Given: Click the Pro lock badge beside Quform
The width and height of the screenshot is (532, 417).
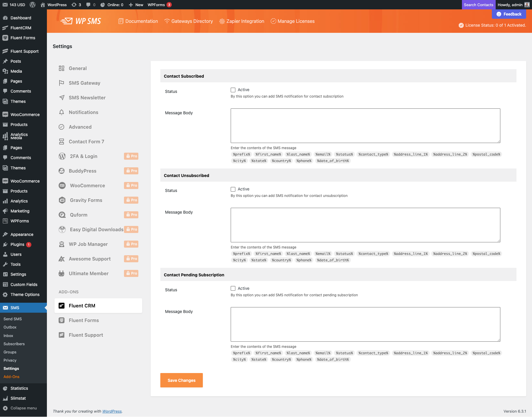Looking at the screenshot, I should (131, 215).
